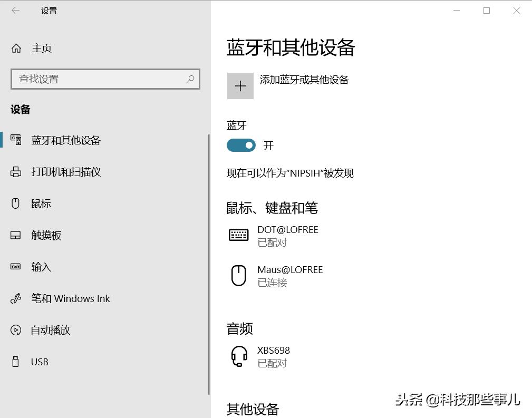This screenshot has height=418, width=532.
Task: Click the back arrow to go back
Action: pyautogui.click(x=16, y=11)
